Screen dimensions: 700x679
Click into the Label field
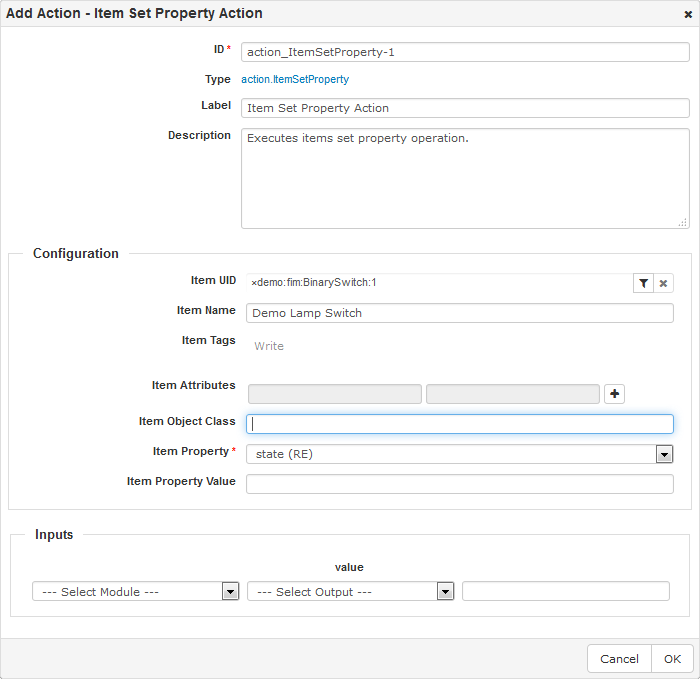[x=465, y=108]
